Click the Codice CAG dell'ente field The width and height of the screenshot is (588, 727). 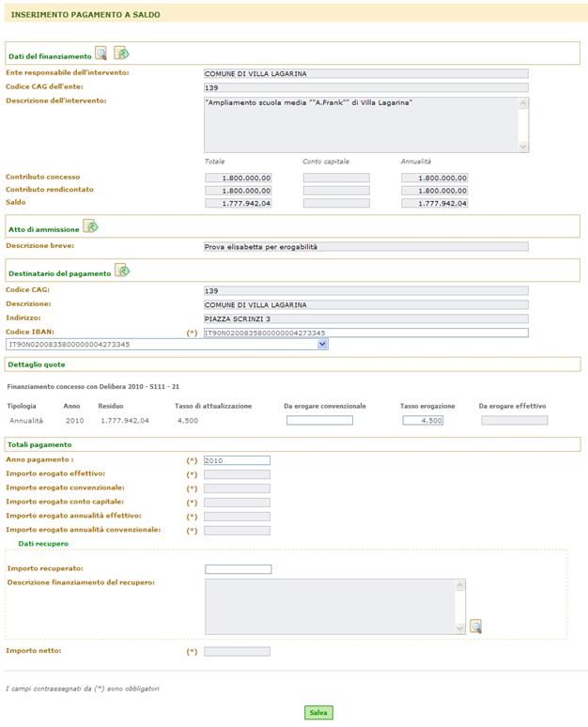pyautogui.click(x=366, y=87)
